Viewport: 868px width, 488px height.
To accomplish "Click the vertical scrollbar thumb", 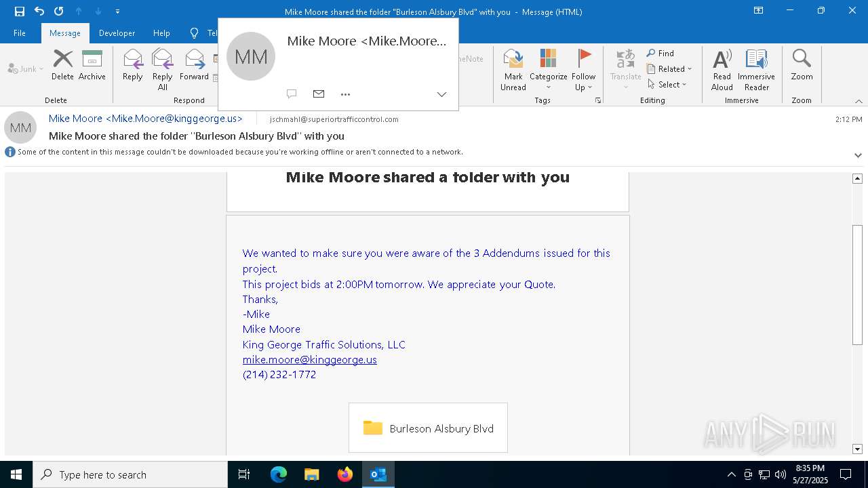I will pyautogui.click(x=857, y=285).
